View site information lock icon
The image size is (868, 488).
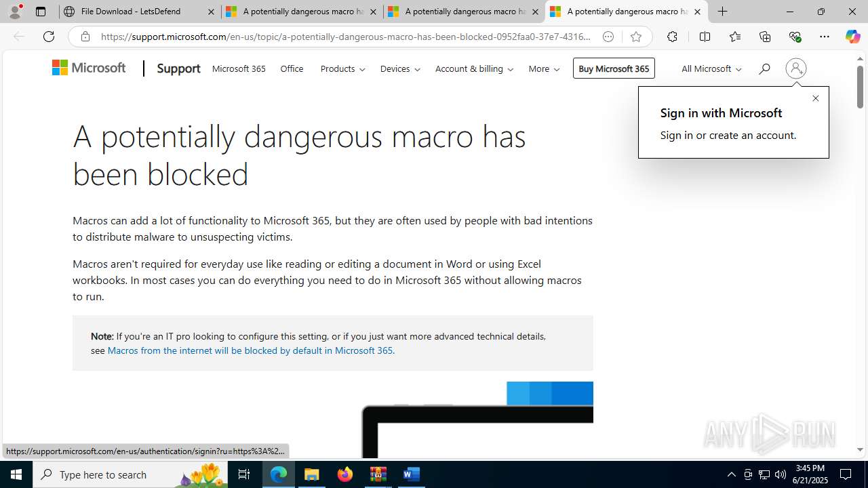(85, 37)
